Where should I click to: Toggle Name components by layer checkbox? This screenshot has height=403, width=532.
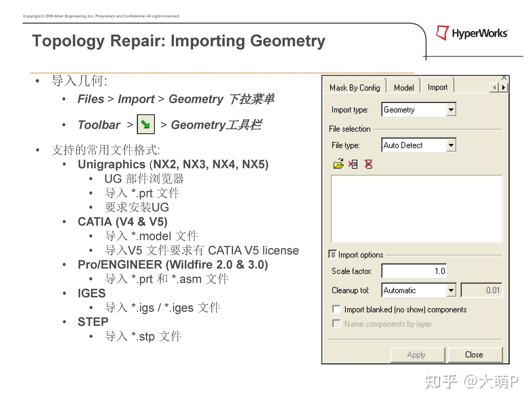pyautogui.click(x=336, y=324)
